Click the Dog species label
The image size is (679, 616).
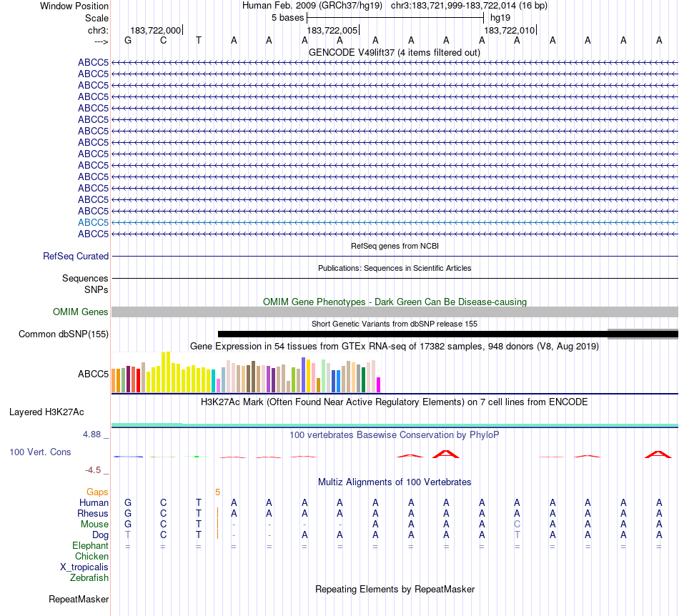101,535
